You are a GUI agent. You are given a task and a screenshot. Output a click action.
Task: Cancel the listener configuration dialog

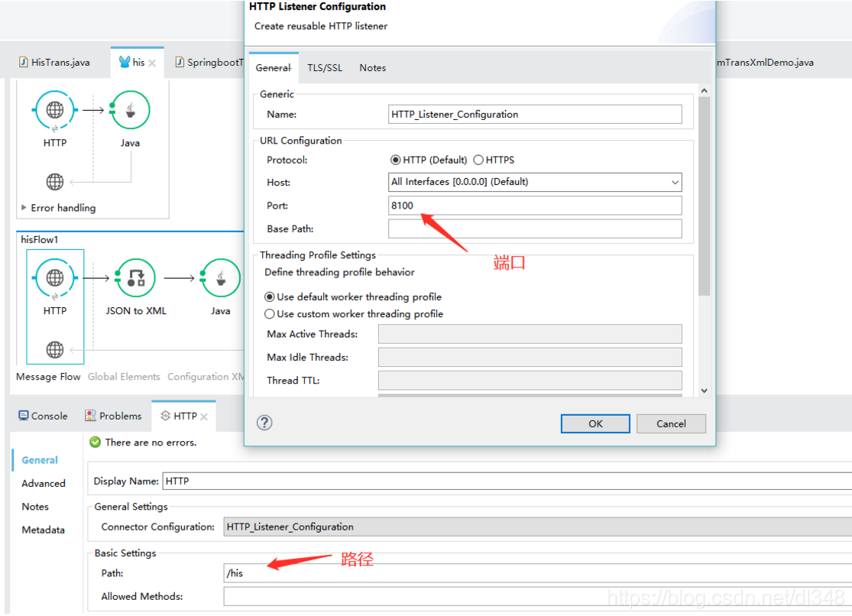(671, 423)
